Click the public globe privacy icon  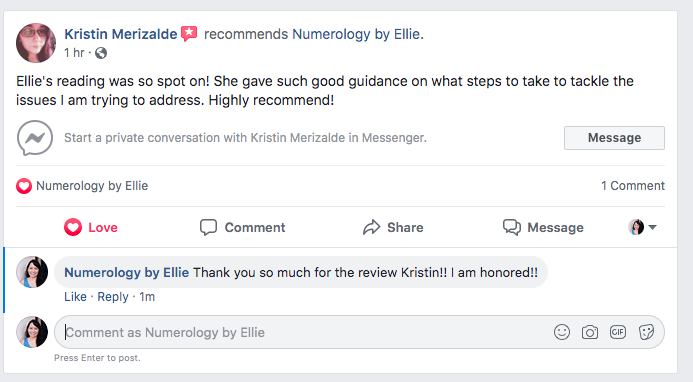(101, 53)
